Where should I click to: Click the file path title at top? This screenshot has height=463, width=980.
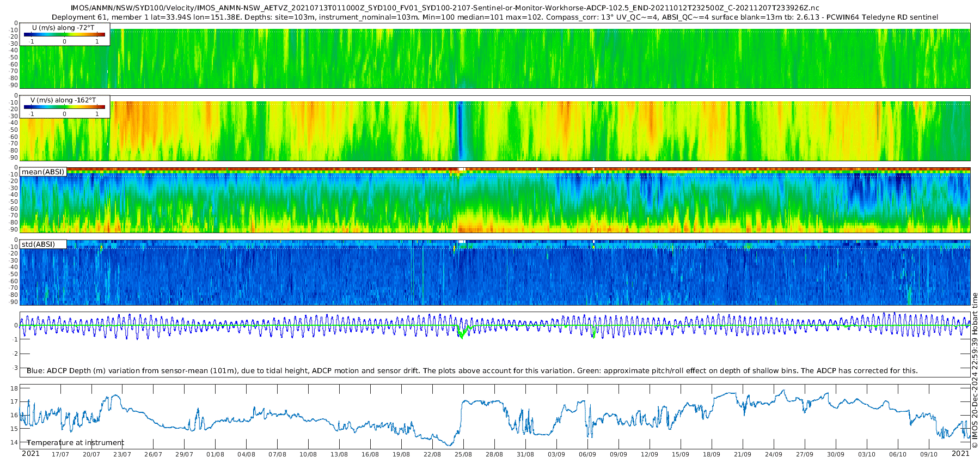445,8
